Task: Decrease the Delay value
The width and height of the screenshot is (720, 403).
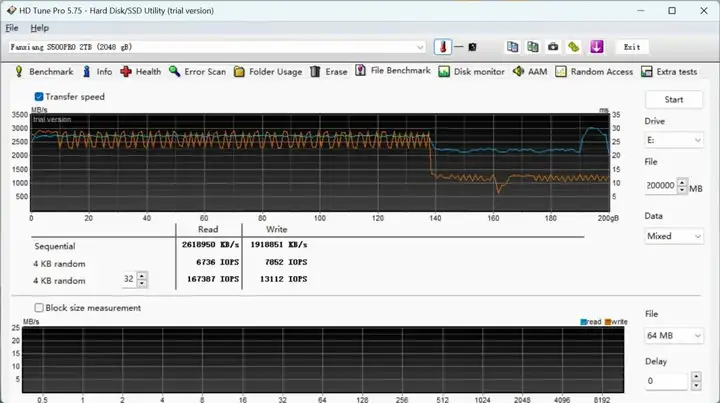Action: point(696,385)
